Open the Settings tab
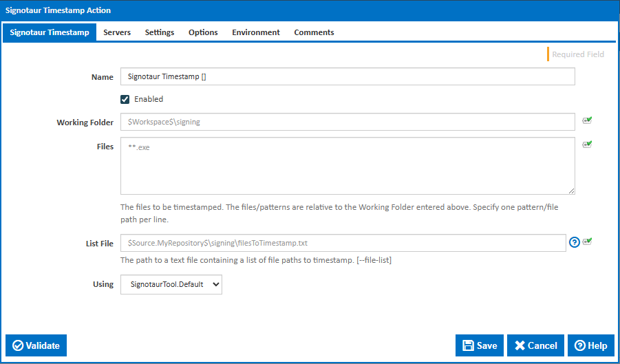The height and width of the screenshot is (364, 620). coord(159,32)
